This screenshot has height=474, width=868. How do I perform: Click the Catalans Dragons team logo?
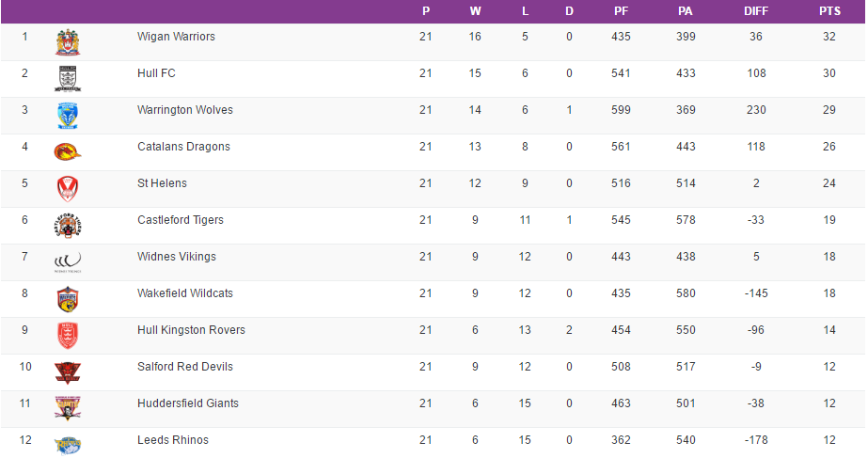(68, 151)
